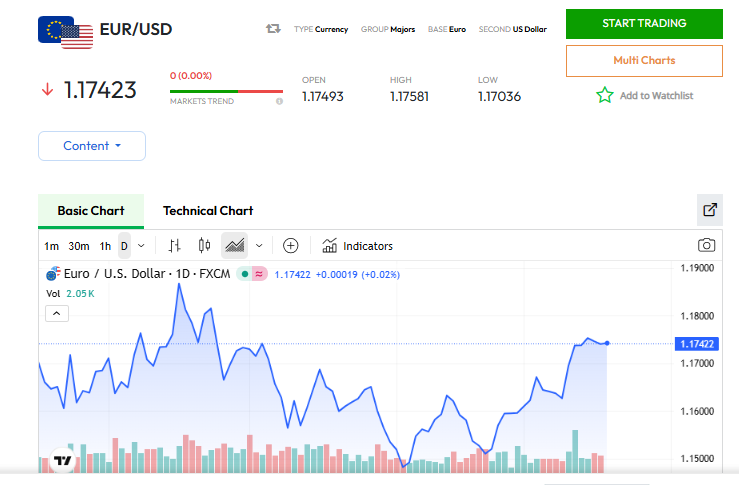Switch to the Technical Chart tab
This screenshot has width=739, height=485.
[208, 211]
